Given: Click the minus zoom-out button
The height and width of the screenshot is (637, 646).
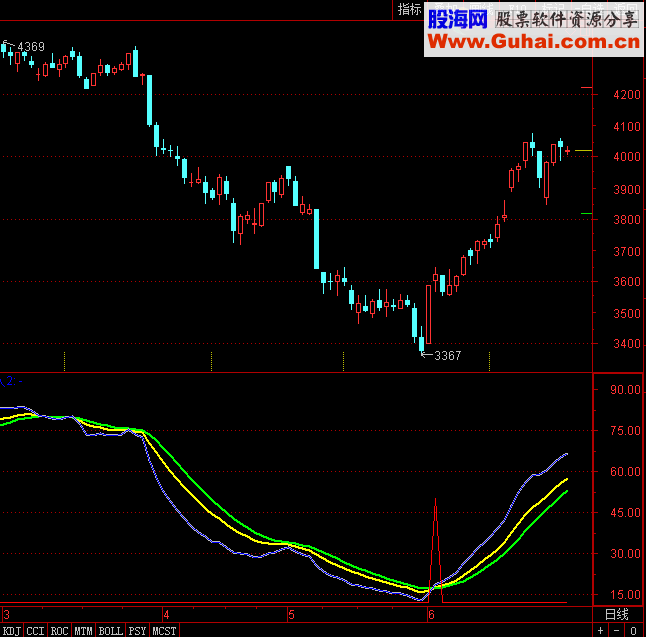Looking at the screenshot, I should [617, 631].
